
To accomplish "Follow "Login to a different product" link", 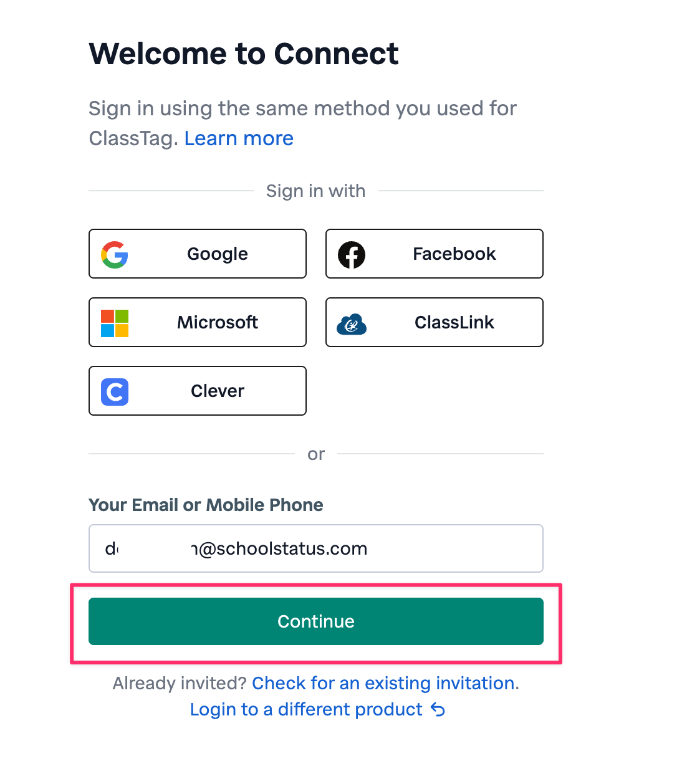I will 306,710.
